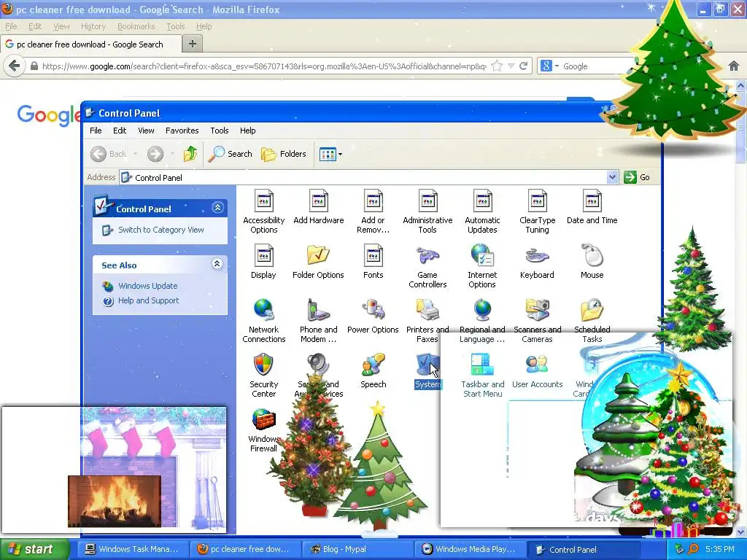Open Taskbar and Start Menu icon
This screenshot has height=560, width=747.
click(x=482, y=376)
